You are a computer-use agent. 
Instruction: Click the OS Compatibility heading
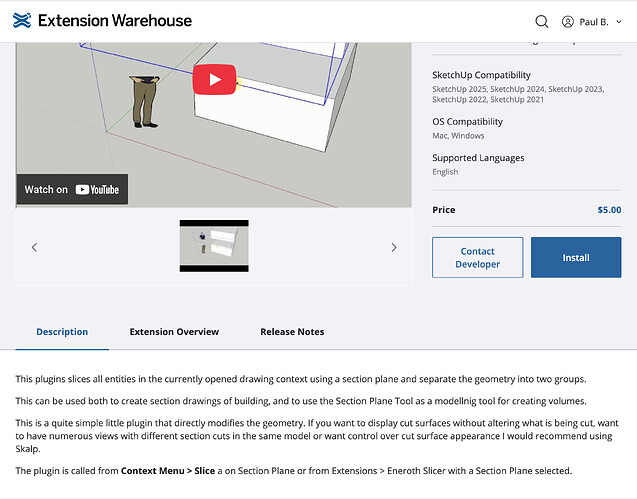click(467, 122)
